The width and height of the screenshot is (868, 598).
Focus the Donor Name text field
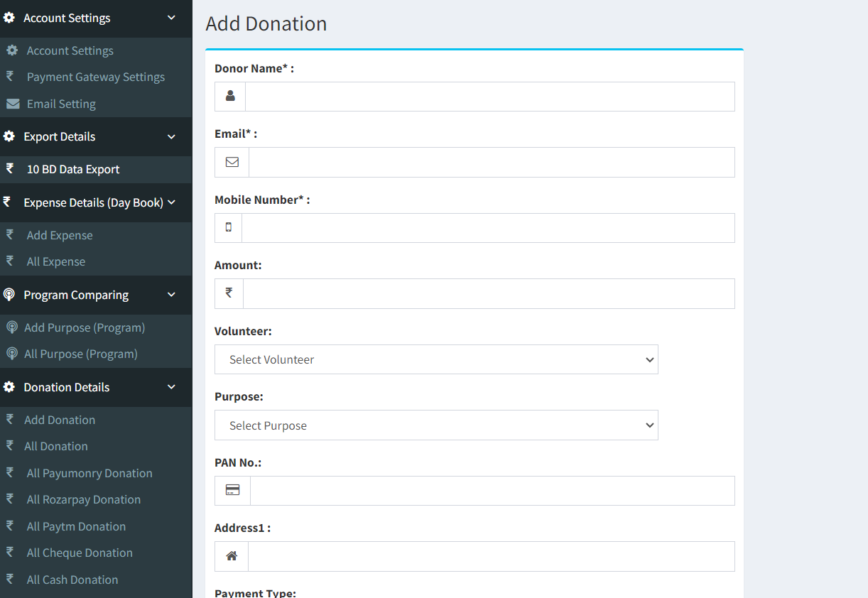pos(490,97)
